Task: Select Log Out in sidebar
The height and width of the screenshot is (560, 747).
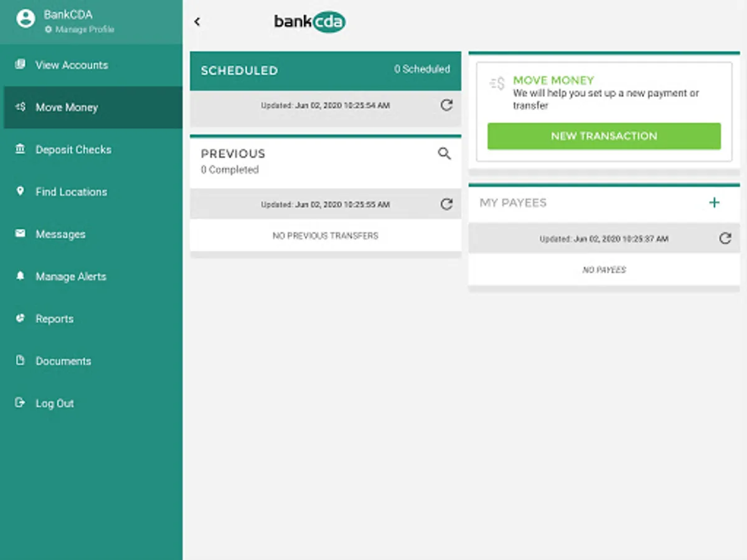Action: coord(92,403)
